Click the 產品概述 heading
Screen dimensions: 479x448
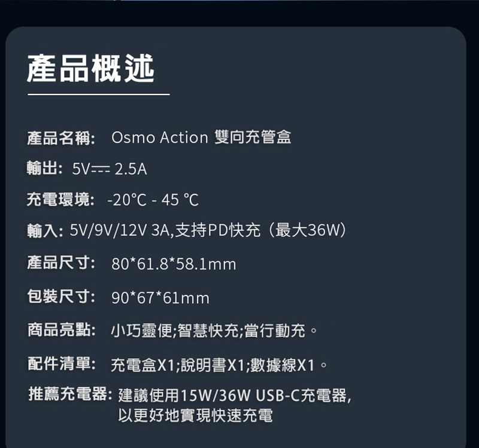(91, 68)
